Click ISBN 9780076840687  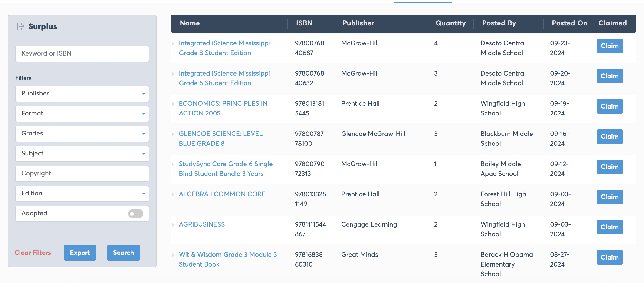(x=309, y=48)
